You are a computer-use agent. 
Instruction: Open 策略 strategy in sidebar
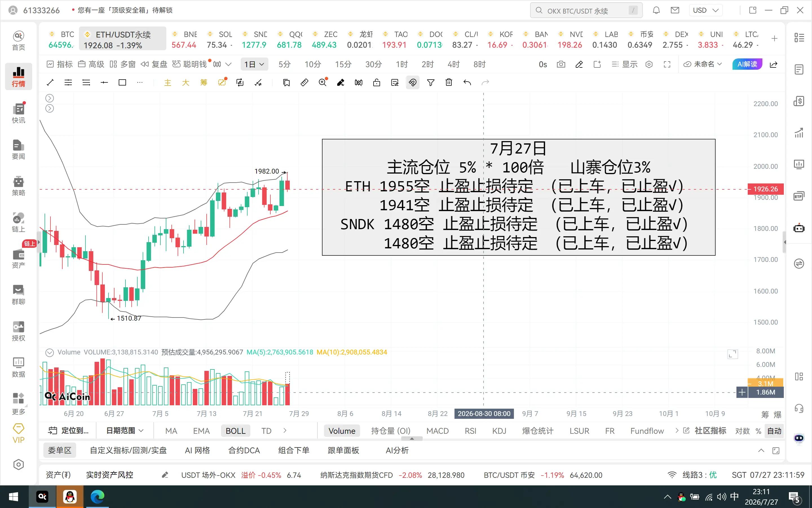point(18,186)
